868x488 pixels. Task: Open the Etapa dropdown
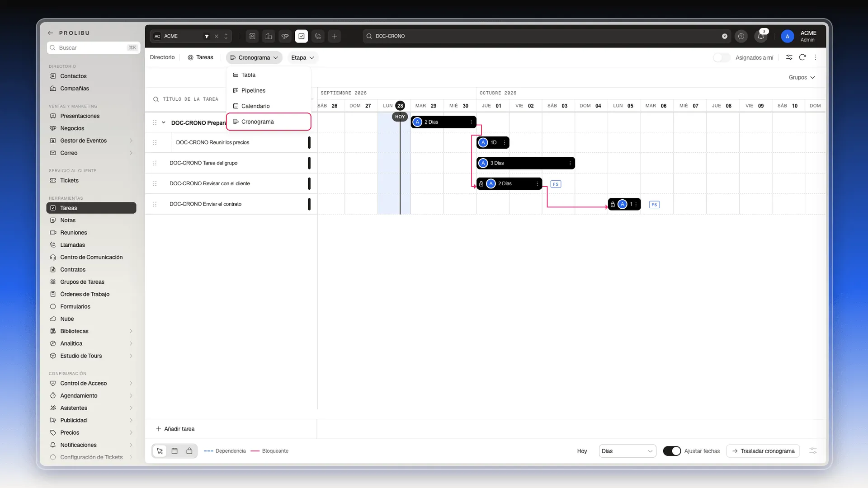(x=302, y=57)
